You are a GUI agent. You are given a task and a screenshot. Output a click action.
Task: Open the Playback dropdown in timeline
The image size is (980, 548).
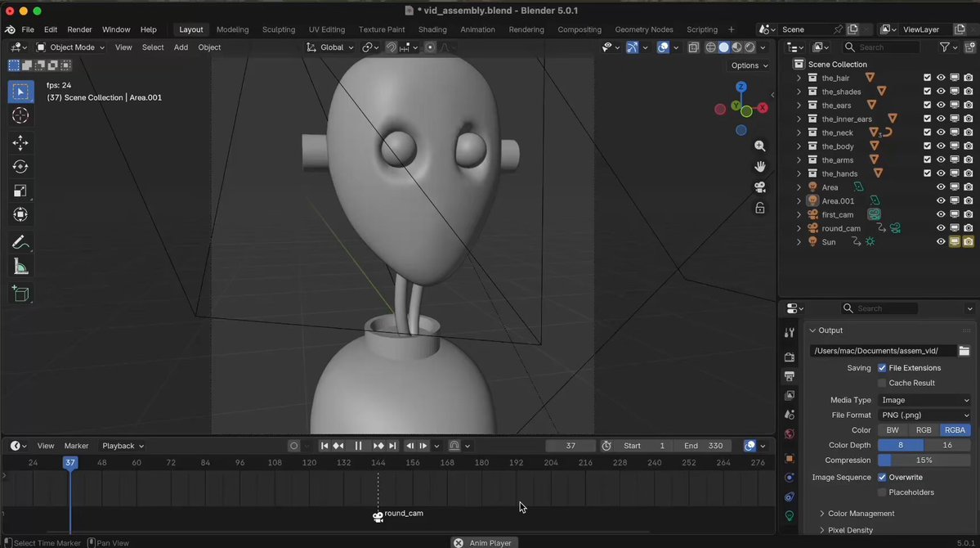[x=123, y=446]
